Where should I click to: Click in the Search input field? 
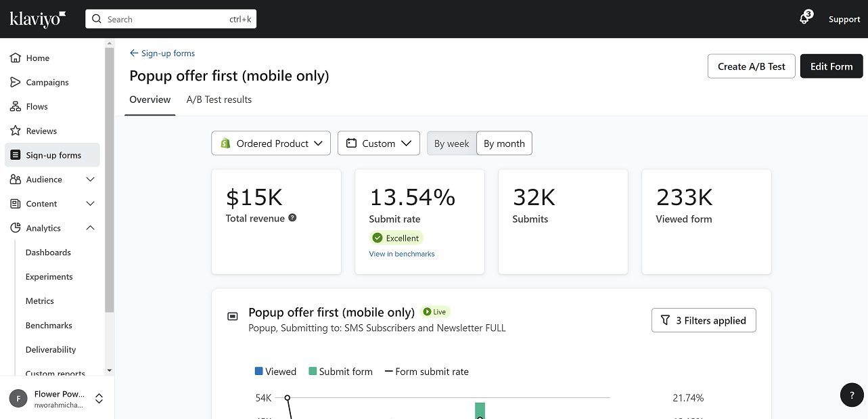click(x=162, y=19)
